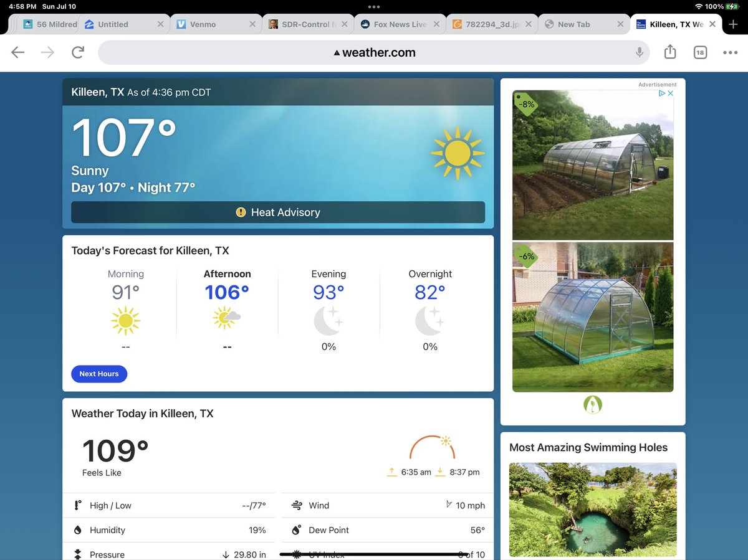The height and width of the screenshot is (560, 748).
Task: Tap the large sunny condition icon
Action: coord(458,153)
